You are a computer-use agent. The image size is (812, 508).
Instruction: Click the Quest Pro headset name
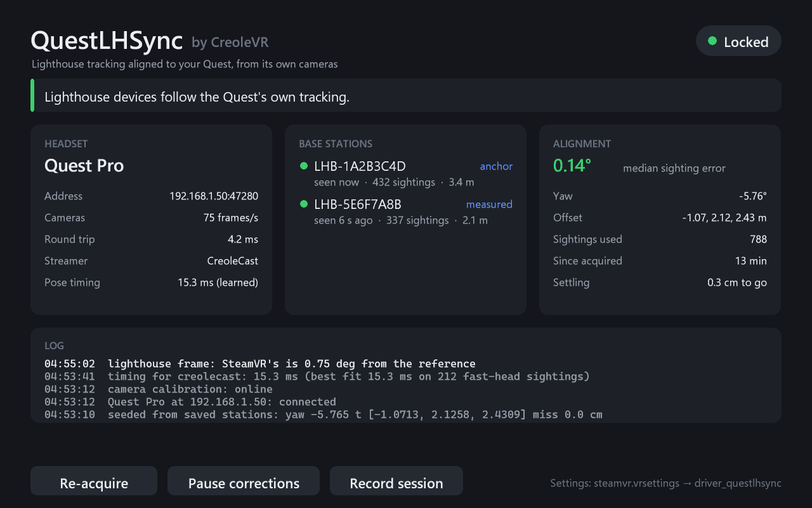tap(84, 166)
